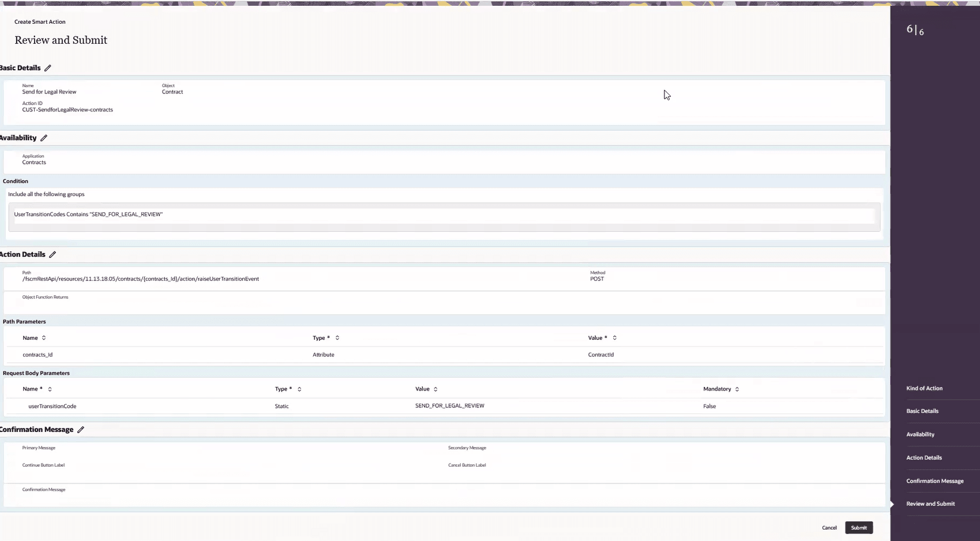This screenshot has width=980, height=541.
Task: Click the Attribute type cell
Action: pyautogui.click(x=323, y=355)
